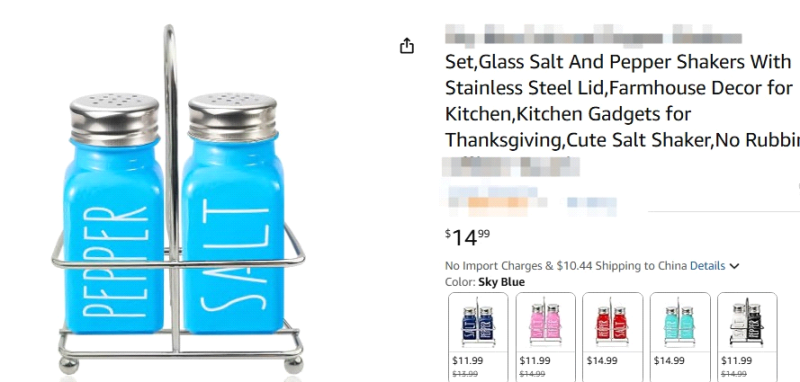800x382 pixels.
Task: Click the $14.99 main price
Action: click(x=467, y=237)
